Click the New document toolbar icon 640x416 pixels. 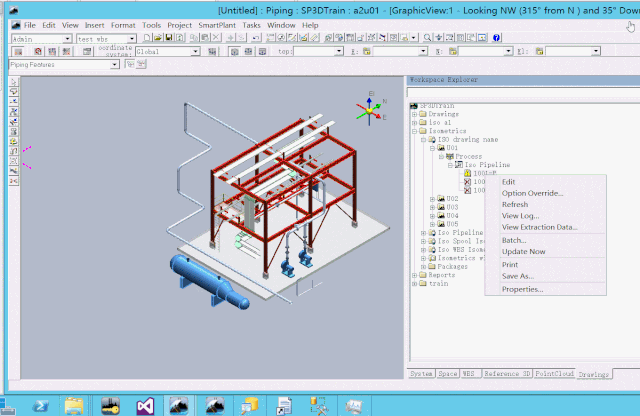pos(147,38)
